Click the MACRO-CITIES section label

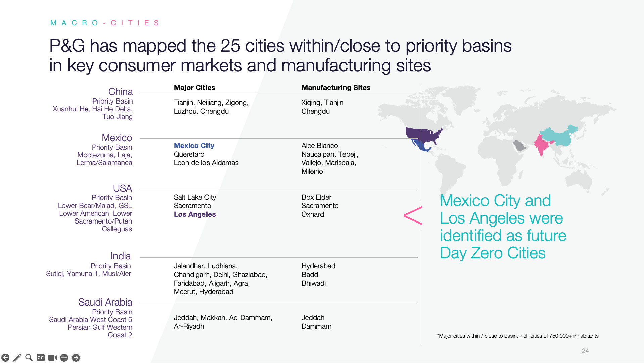(105, 23)
